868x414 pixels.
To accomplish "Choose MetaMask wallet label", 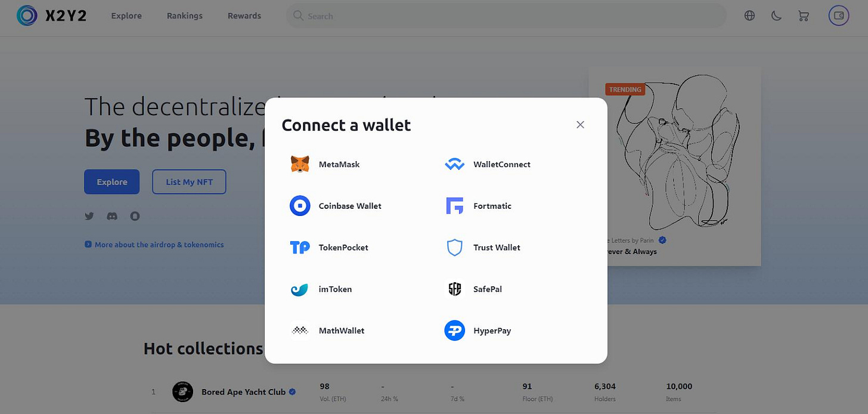I will tap(339, 165).
